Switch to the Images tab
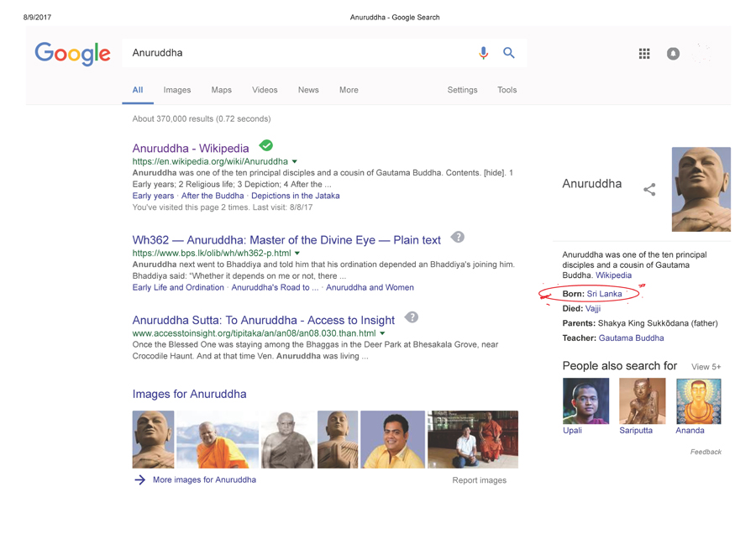The height and width of the screenshot is (534, 756). click(x=177, y=90)
